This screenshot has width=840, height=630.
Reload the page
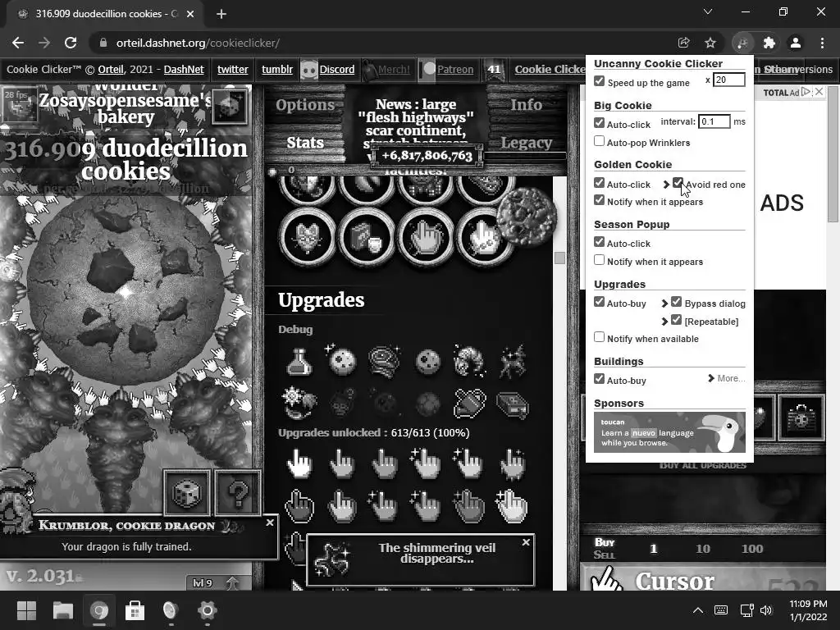[x=71, y=43]
